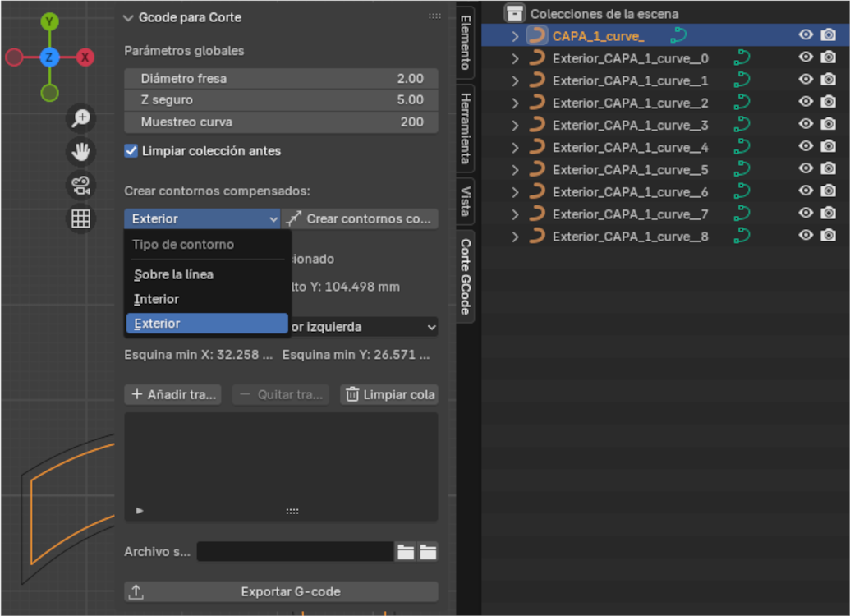Click green Y axis on navigation gizmo
Image resolution: width=850 pixels, height=616 pixels.
(x=49, y=21)
